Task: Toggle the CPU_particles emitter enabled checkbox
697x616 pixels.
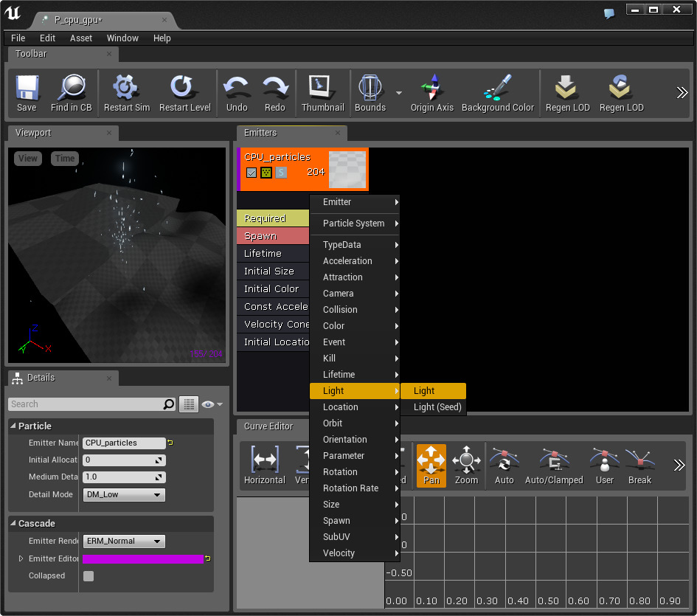Action: tap(252, 173)
